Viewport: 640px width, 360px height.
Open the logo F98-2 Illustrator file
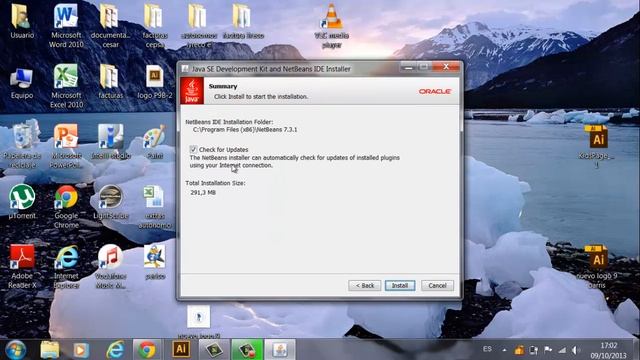155,82
